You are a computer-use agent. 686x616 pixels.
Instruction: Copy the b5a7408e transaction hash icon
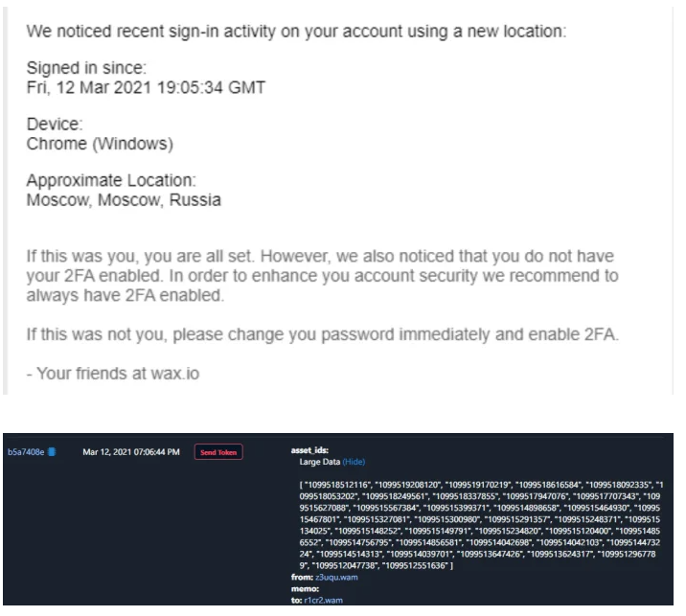tap(52, 451)
